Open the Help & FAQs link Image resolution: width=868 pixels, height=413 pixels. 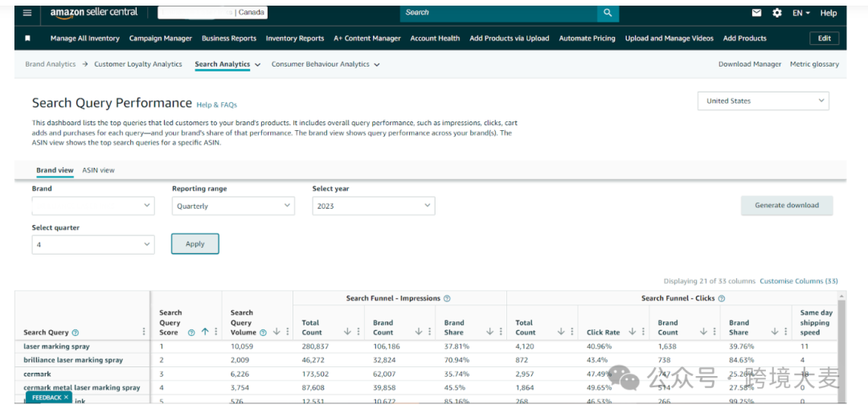pyautogui.click(x=216, y=104)
